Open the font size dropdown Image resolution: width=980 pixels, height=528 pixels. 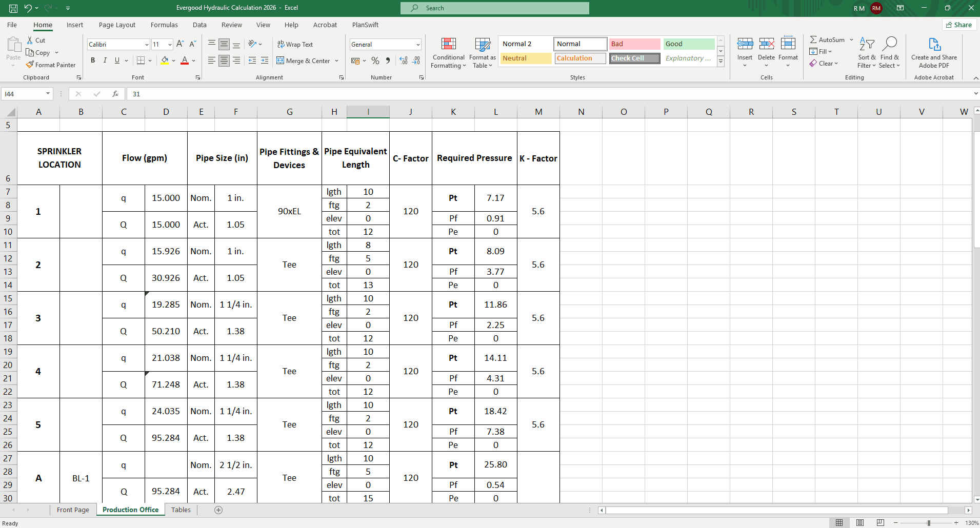click(x=170, y=45)
